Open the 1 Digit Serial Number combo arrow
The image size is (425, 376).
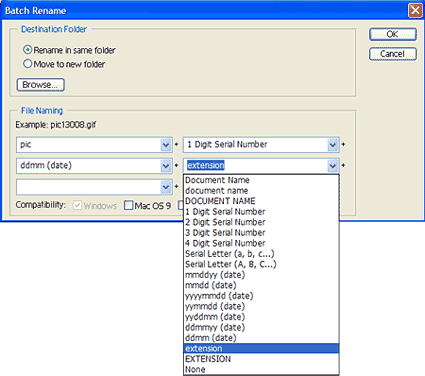point(332,145)
